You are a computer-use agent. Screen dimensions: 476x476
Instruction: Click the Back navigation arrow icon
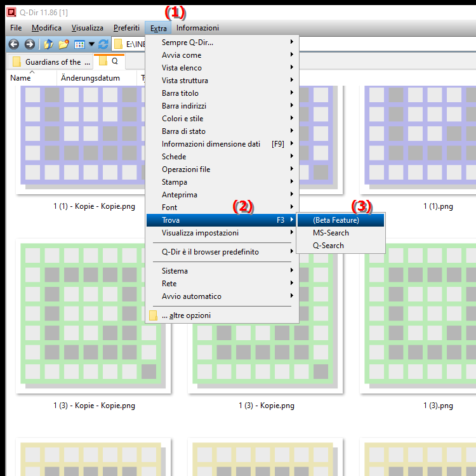click(14, 44)
